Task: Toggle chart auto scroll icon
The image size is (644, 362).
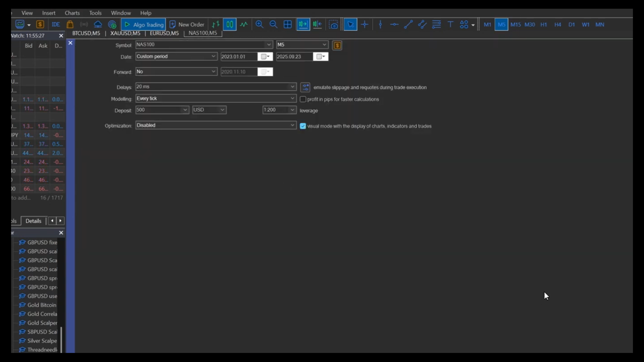Action: [x=303, y=24]
